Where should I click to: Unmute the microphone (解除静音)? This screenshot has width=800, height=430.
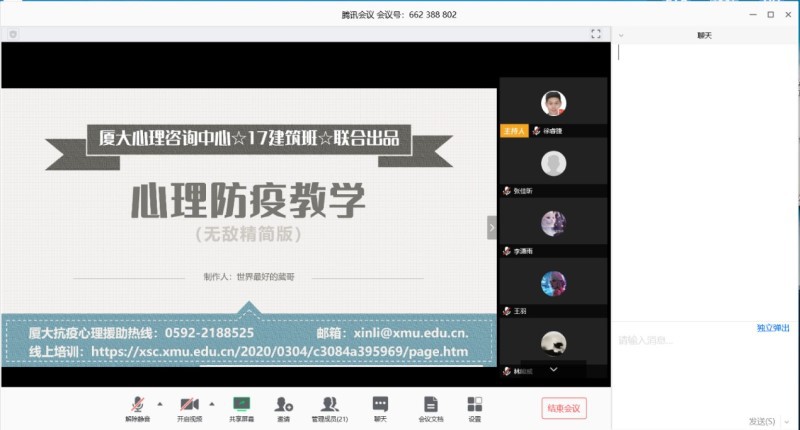pos(135,404)
